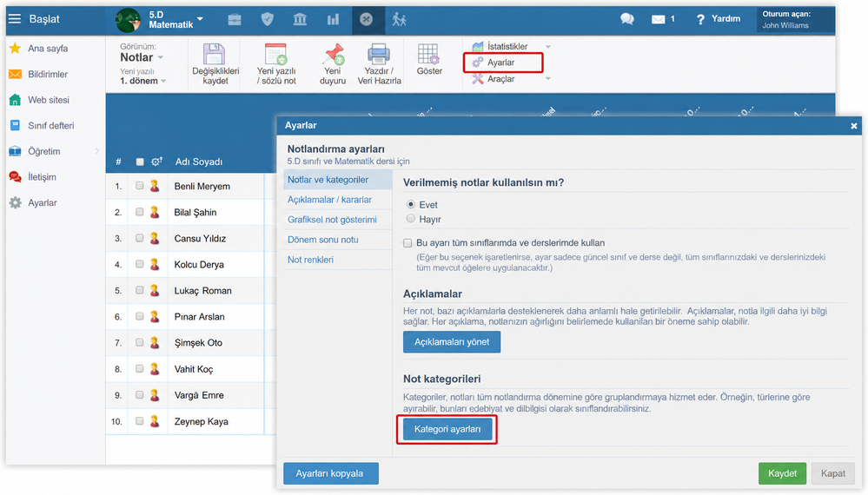
Task: Open Yeni yazılı / sözlü not calendar icon
Action: click(x=275, y=54)
